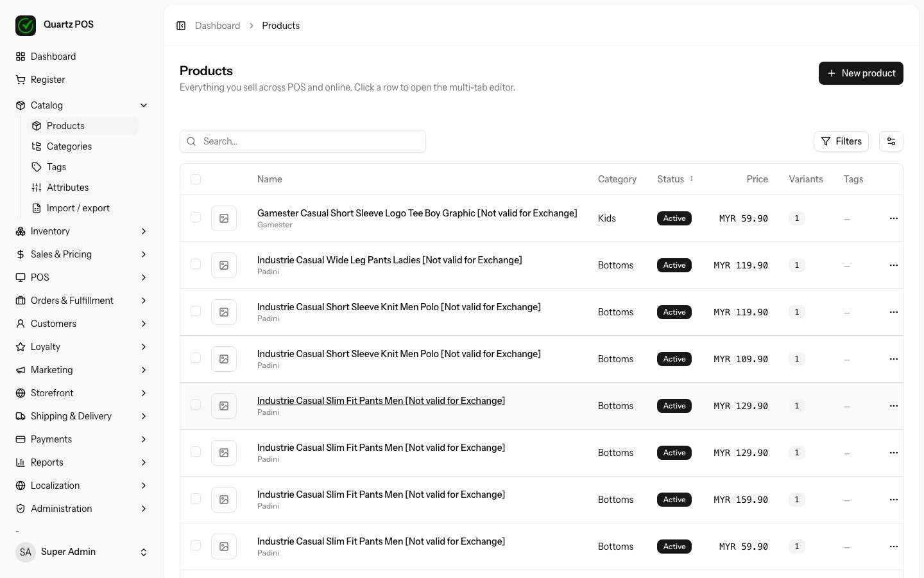Click the Categories tree icon

pyautogui.click(x=37, y=146)
